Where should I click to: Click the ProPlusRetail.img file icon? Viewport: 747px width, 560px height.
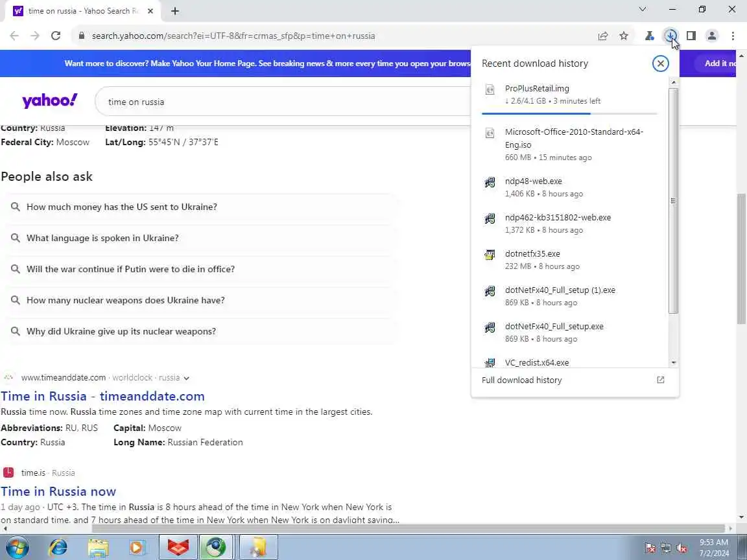490,89
